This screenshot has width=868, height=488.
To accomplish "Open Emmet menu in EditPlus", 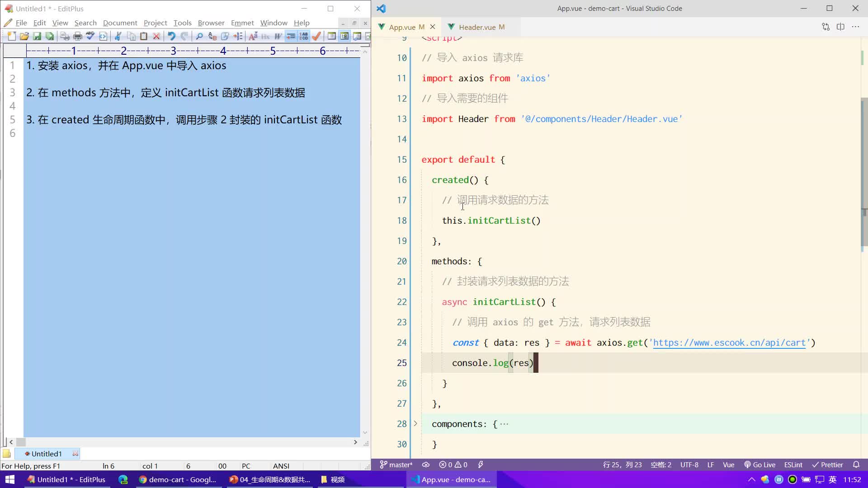I will tap(242, 23).
